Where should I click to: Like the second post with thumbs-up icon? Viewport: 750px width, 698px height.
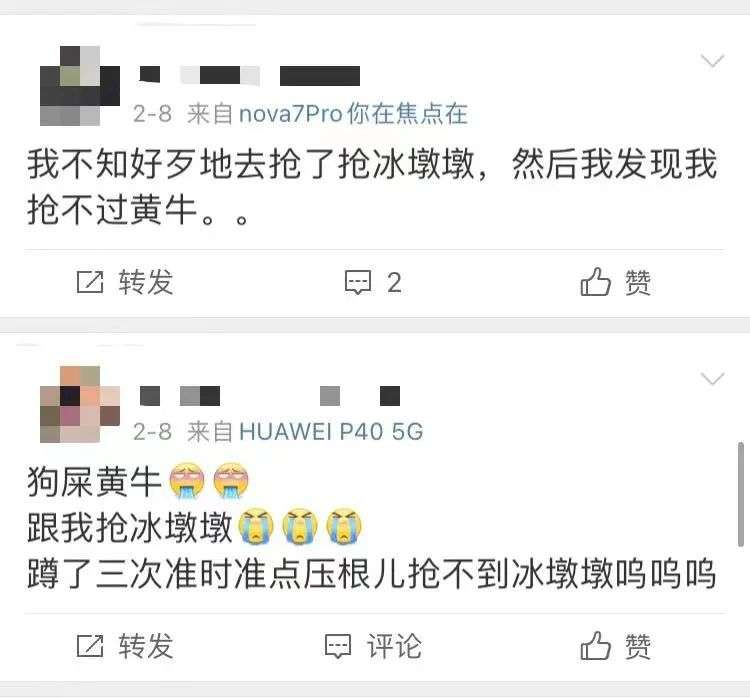click(596, 645)
